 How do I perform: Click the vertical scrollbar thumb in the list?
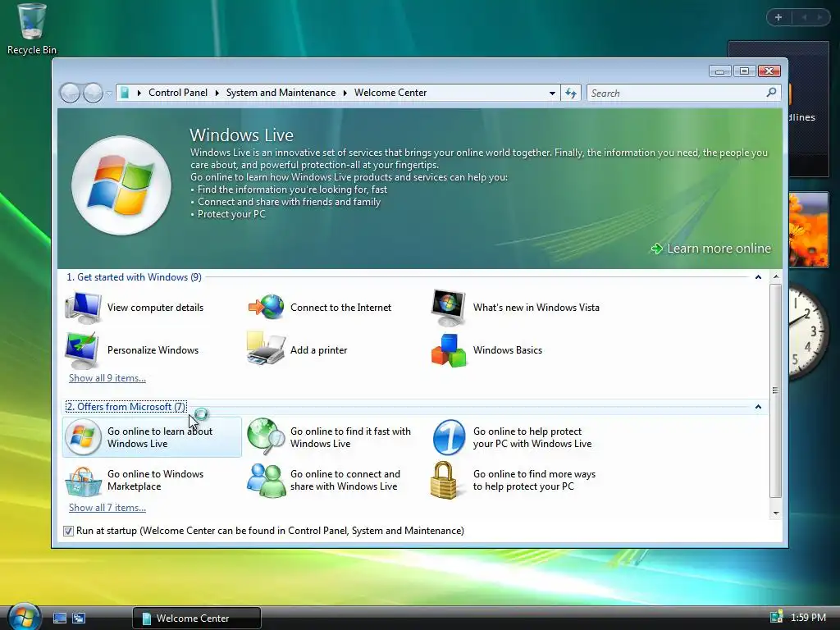pos(776,390)
